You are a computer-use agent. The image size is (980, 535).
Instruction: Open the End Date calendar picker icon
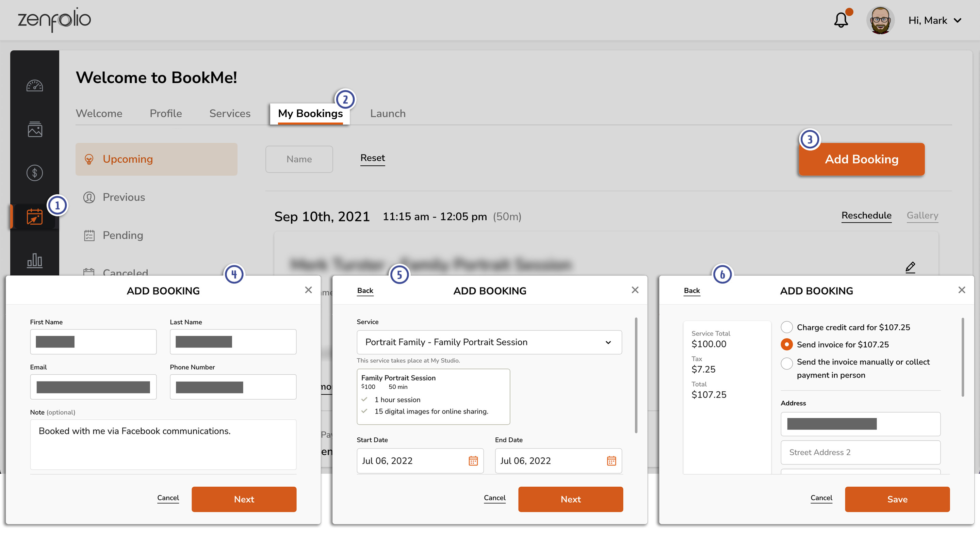pos(611,461)
